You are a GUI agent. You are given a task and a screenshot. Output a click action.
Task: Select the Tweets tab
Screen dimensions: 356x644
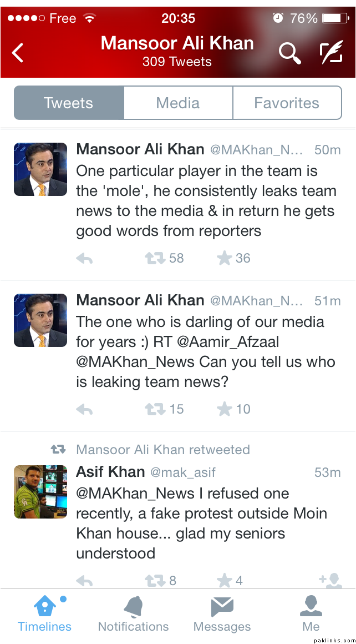pos(69,103)
